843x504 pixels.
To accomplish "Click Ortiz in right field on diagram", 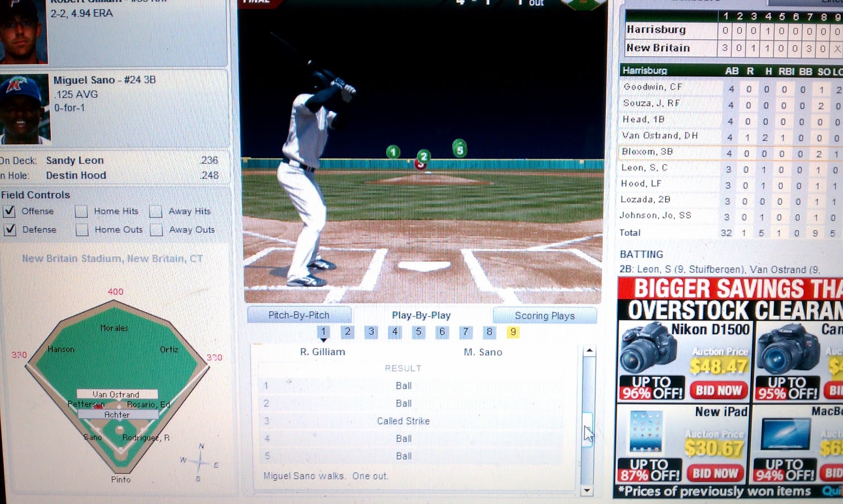I will point(169,350).
